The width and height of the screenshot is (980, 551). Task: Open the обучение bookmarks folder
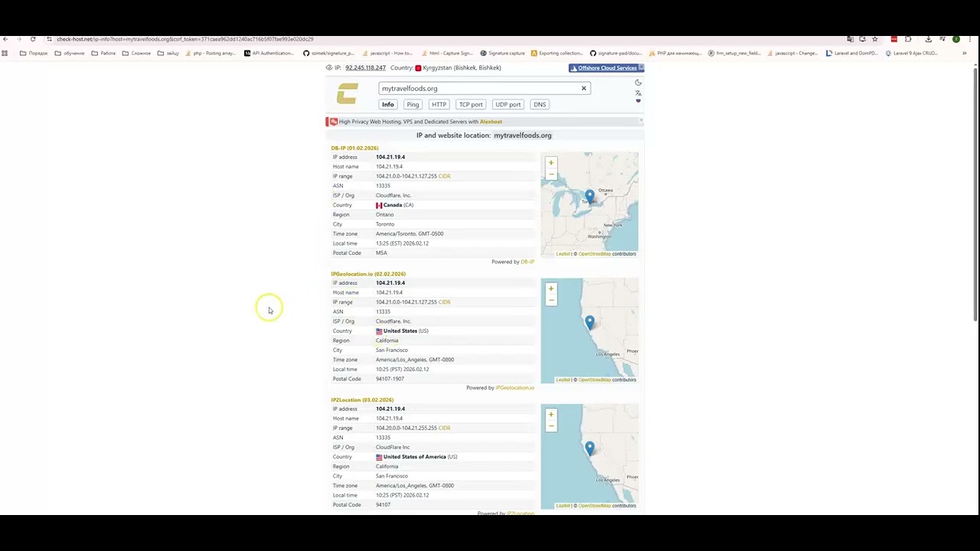point(69,54)
